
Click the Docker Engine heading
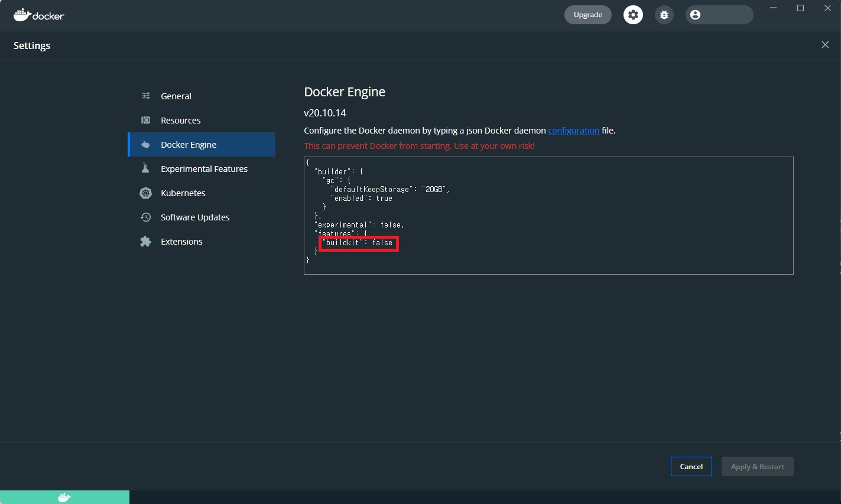[345, 92]
